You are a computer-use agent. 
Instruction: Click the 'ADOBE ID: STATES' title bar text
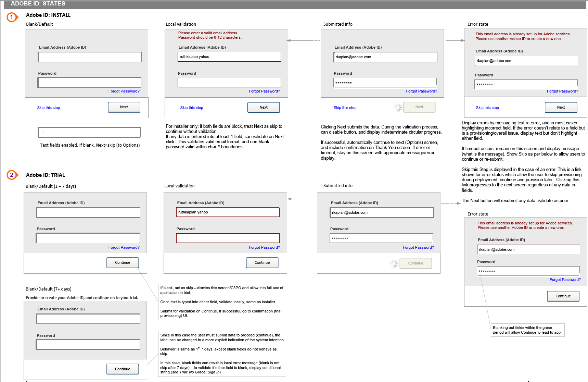pos(38,3)
